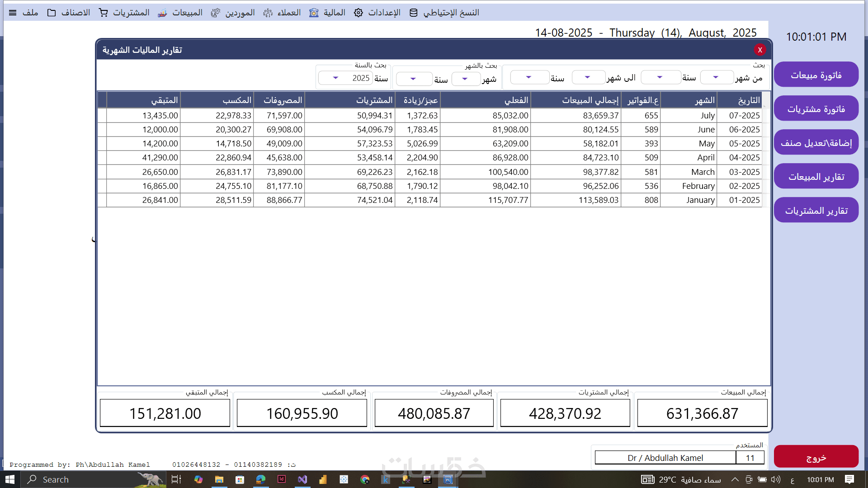Click the red خروج exit button
The width and height of the screenshot is (868, 488).
coord(816,457)
